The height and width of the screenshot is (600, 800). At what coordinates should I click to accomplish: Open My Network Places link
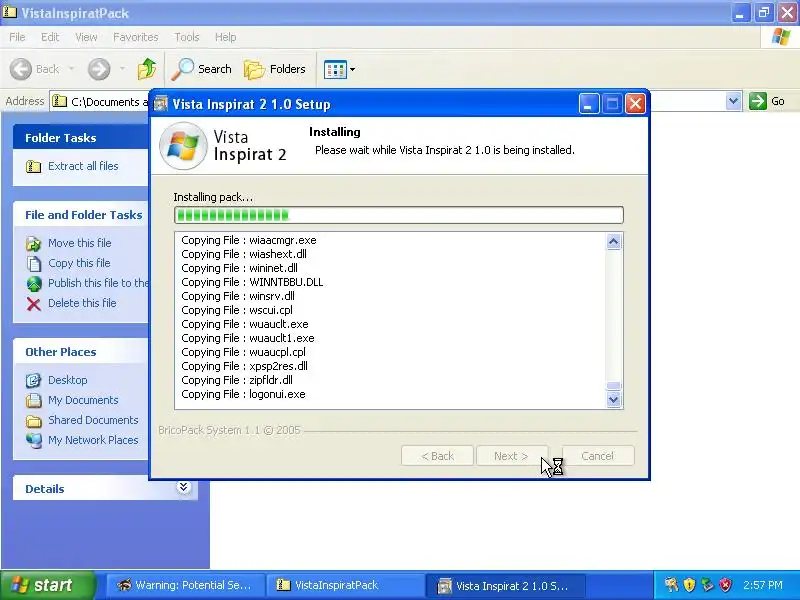click(x=93, y=440)
